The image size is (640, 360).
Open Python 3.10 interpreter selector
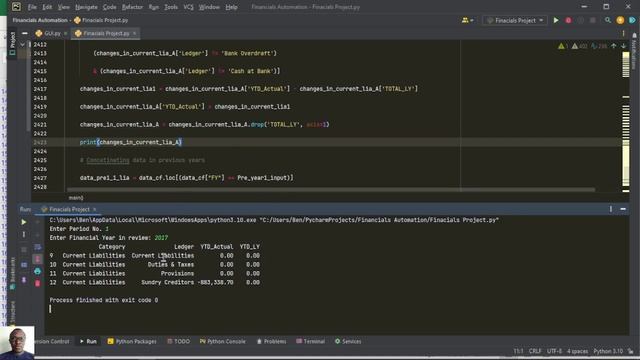tap(608, 351)
